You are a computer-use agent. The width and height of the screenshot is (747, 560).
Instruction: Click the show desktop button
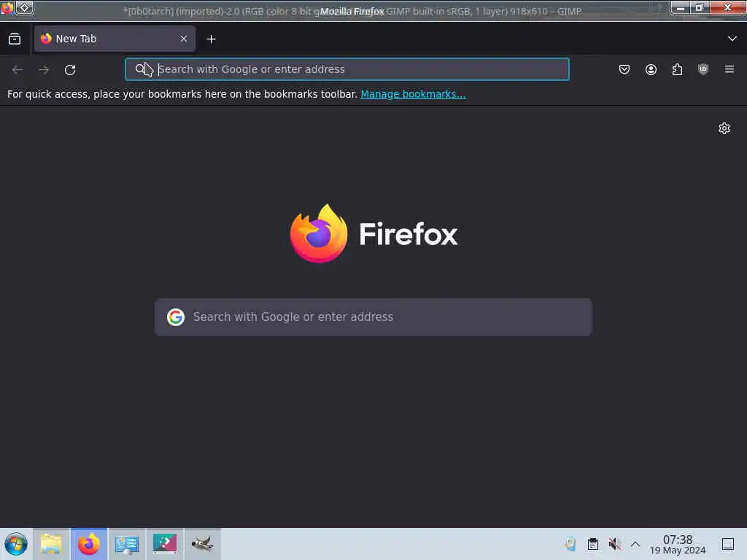(728, 544)
